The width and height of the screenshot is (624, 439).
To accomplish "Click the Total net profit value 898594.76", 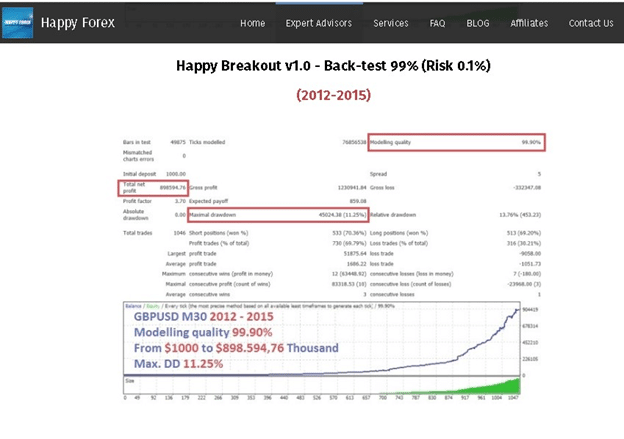I will coord(173,187).
